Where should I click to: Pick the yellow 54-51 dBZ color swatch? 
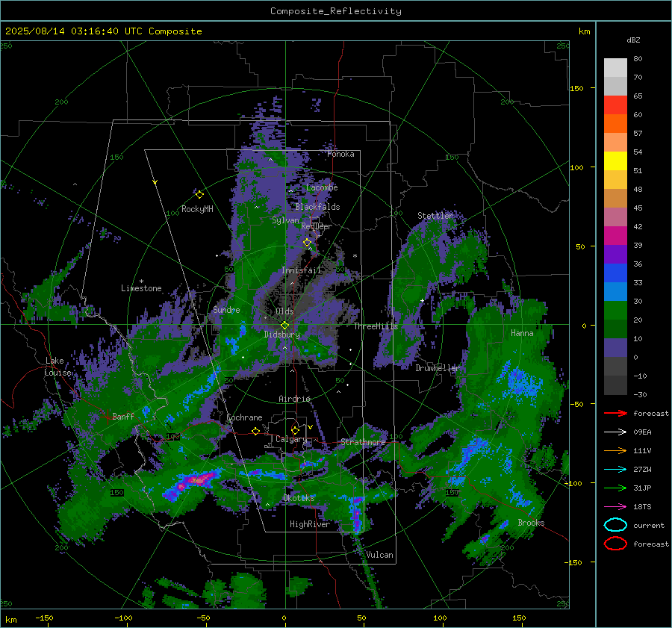pos(615,161)
